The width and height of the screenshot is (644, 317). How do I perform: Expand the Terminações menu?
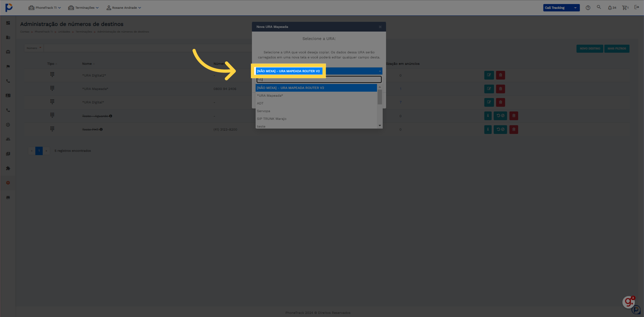pyautogui.click(x=83, y=8)
